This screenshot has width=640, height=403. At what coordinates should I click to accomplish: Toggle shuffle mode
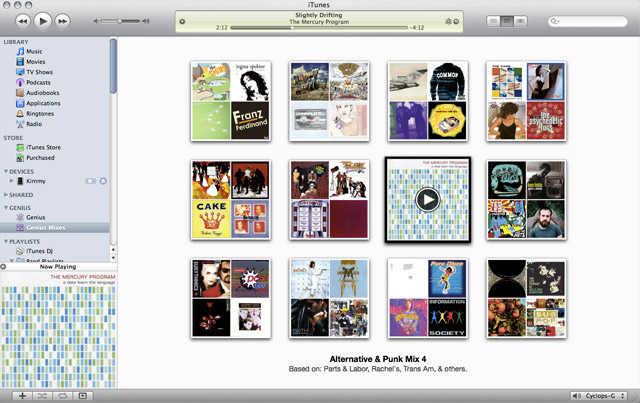pos(42,396)
